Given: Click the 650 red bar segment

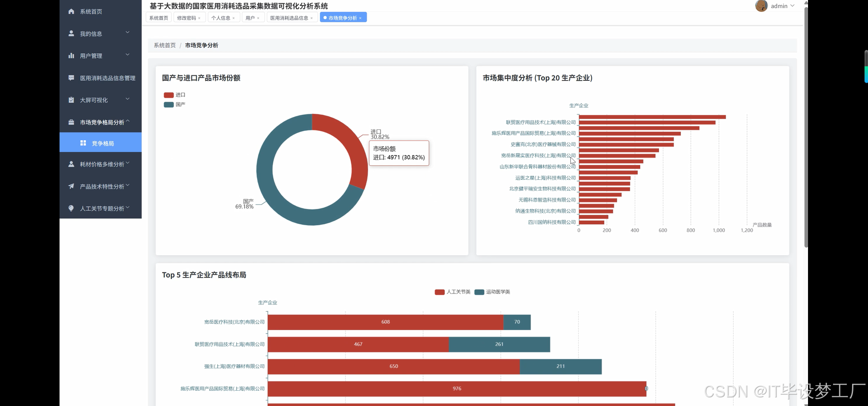Looking at the screenshot, I should [394, 366].
